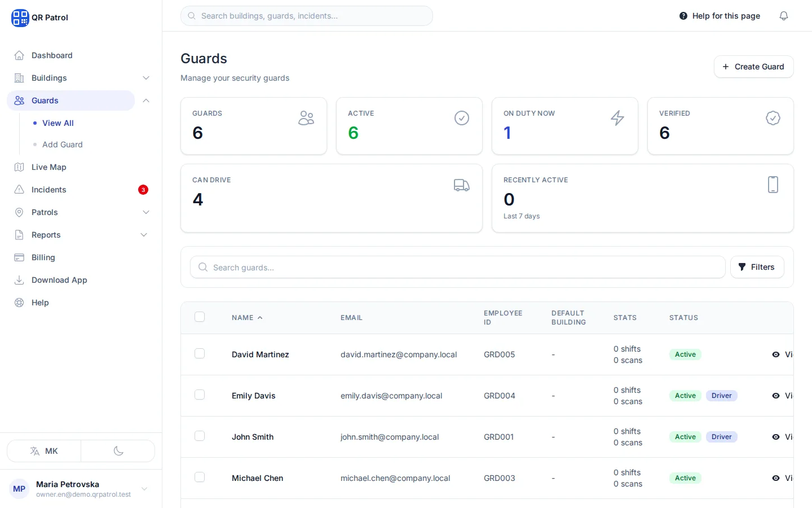
Task: Open notifications bell icon
Action: [x=784, y=16]
